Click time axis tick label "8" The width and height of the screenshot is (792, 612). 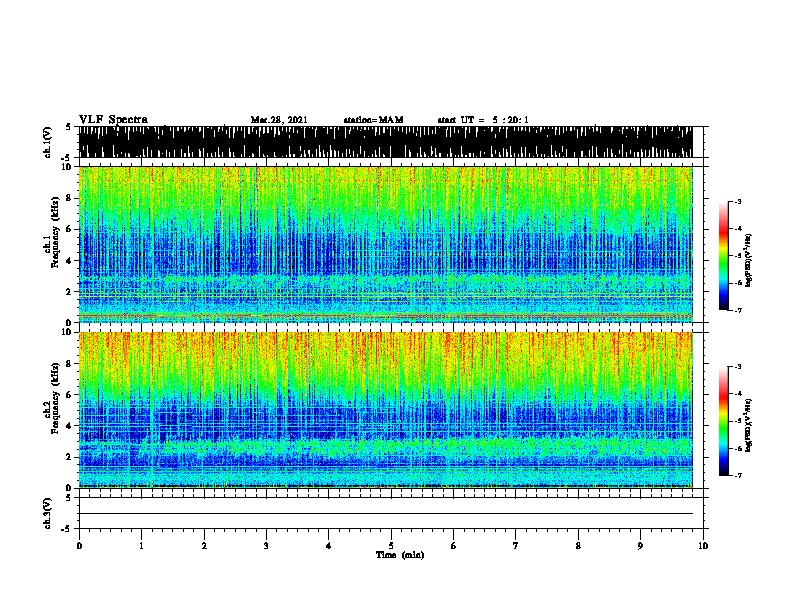click(578, 546)
